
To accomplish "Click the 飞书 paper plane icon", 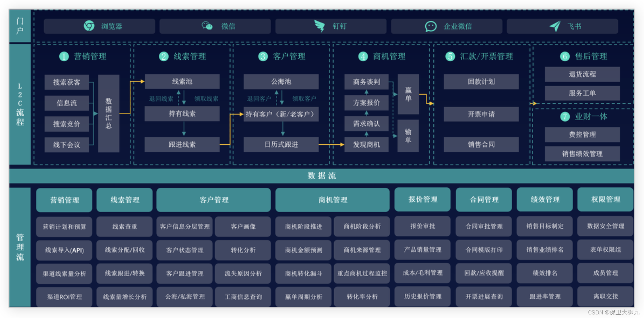I will click(x=555, y=26).
